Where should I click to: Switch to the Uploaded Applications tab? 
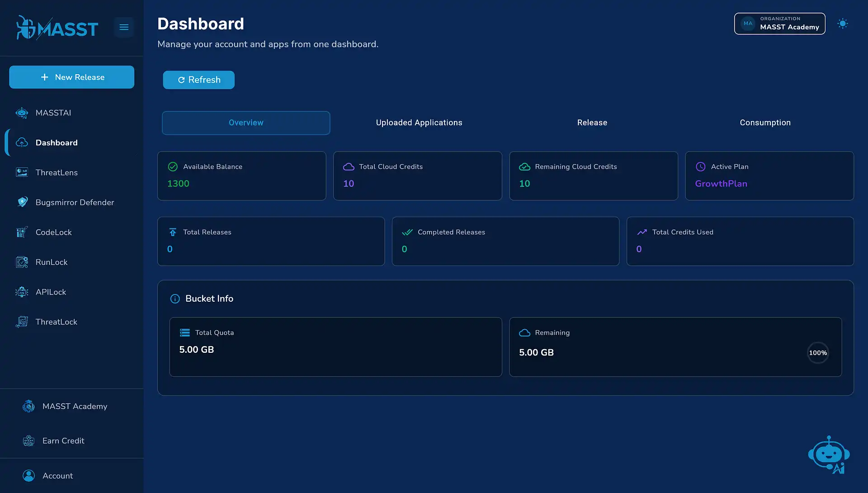(419, 123)
